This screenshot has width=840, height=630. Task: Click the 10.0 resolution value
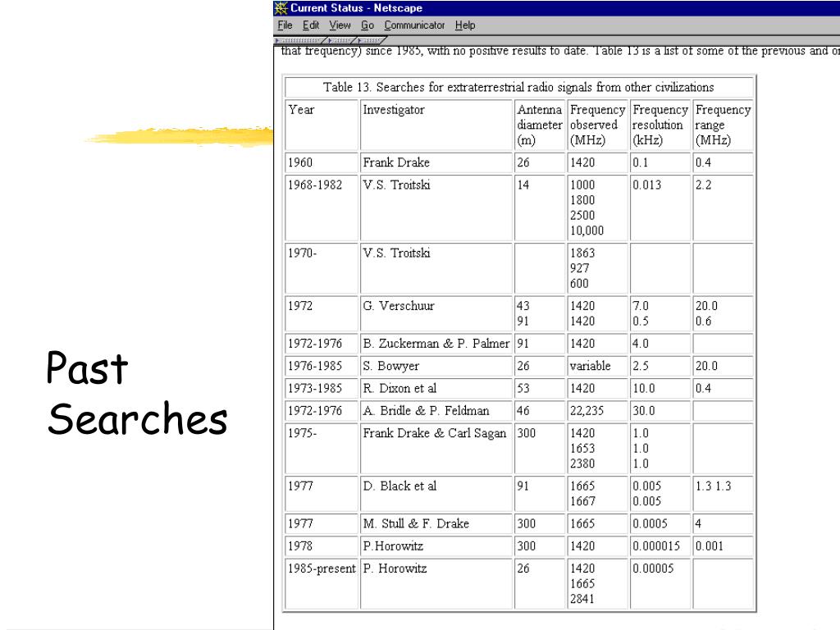click(643, 388)
